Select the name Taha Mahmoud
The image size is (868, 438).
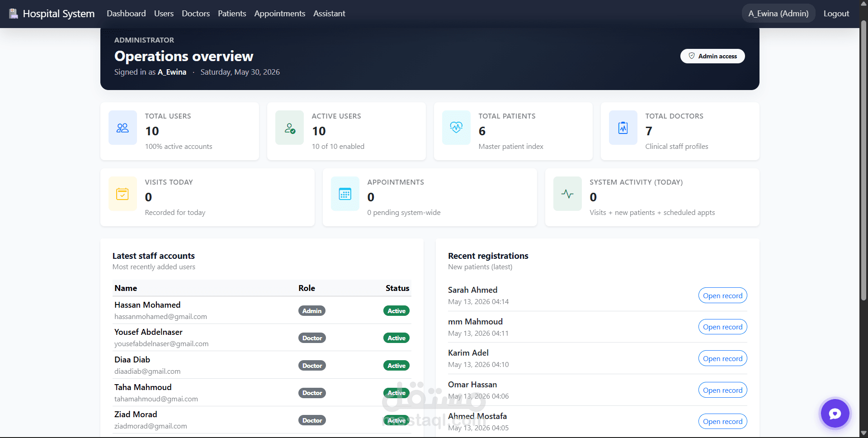pyautogui.click(x=143, y=387)
